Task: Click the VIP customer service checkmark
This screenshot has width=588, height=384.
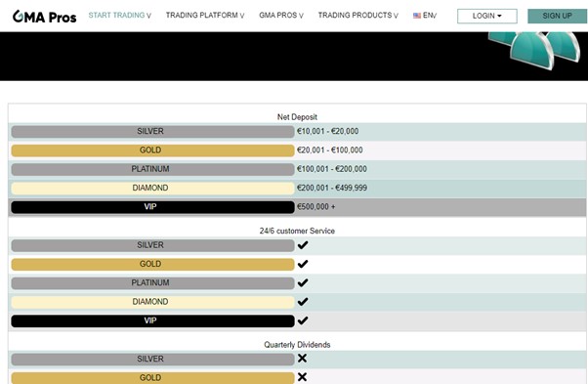Action: pyautogui.click(x=303, y=320)
